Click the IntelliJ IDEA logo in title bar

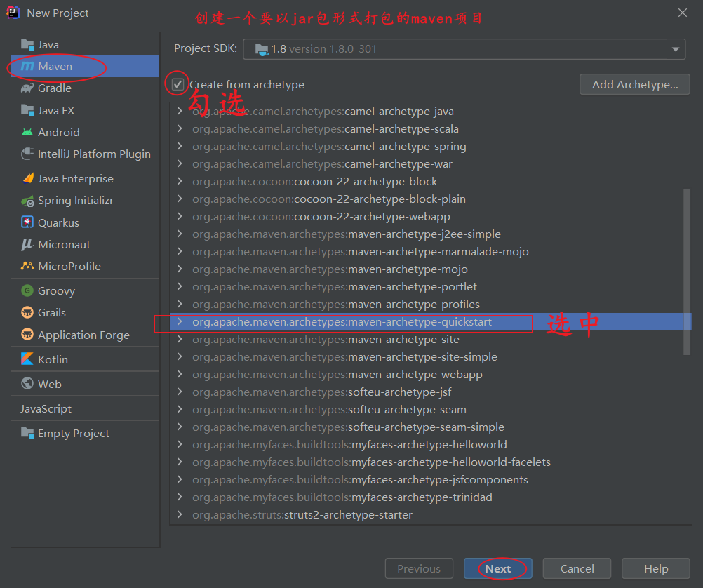point(13,13)
